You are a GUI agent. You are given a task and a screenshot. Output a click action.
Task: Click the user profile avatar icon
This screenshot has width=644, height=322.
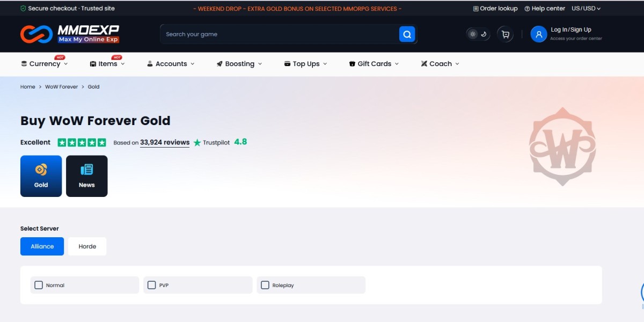click(538, 34)
